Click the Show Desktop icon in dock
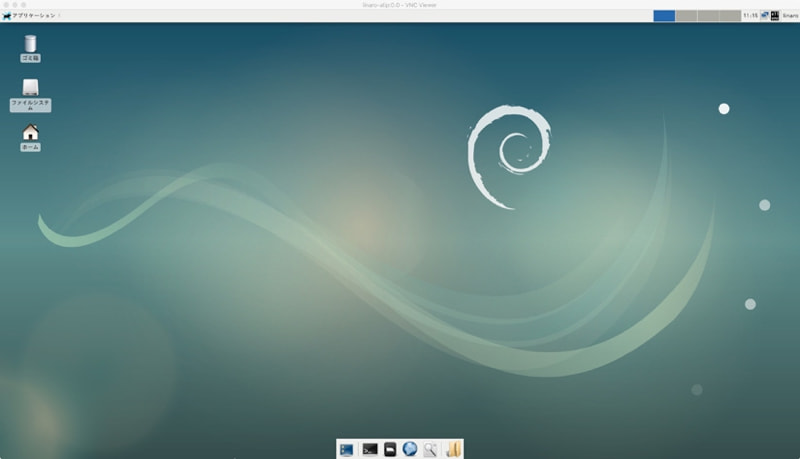Viewport: 800px width, 459px height. pyautogui.click(x=347, y=449)
